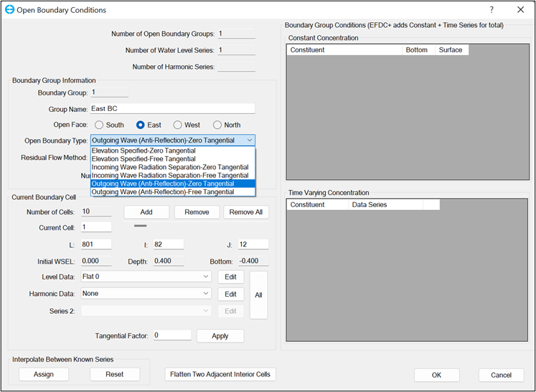
Task: Select the West open face option
Action: click(x=179, y=125)
